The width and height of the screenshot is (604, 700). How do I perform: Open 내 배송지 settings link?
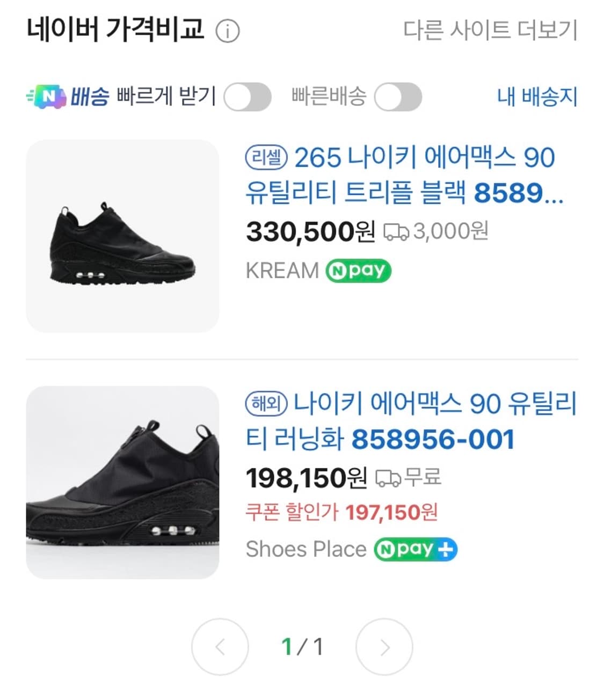point(537,97)
